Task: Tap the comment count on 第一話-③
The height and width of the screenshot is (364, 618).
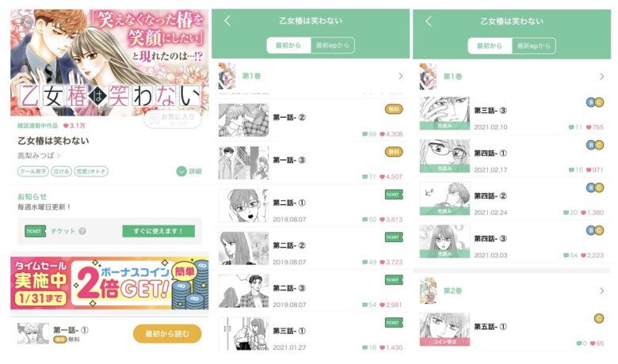Action: [x=369, y=176]
